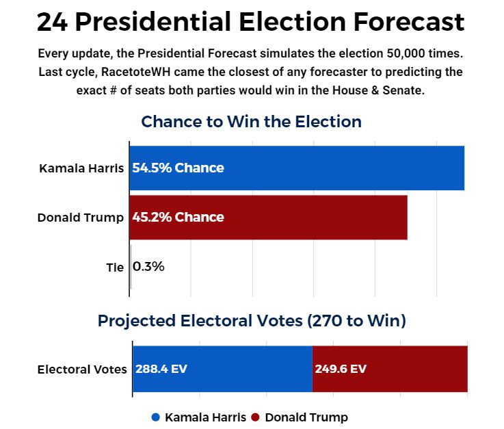Click the "Projected Electoral Votes (270 to Win)" heading
This screenshot has width=504, height=429.
click(252, 320)
